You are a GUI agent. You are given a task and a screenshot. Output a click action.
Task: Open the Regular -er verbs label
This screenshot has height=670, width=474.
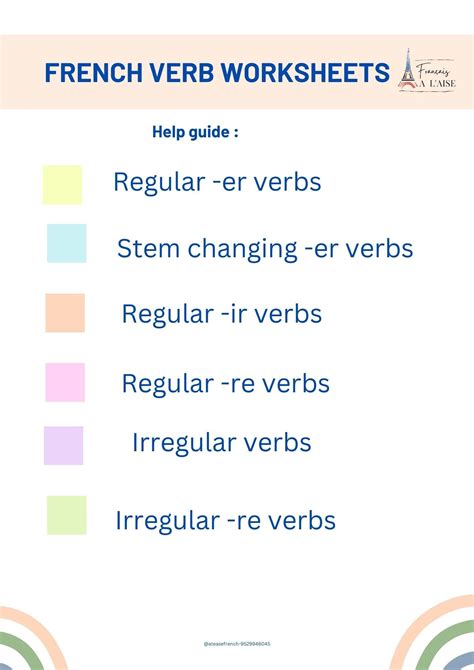coord(217,182)
